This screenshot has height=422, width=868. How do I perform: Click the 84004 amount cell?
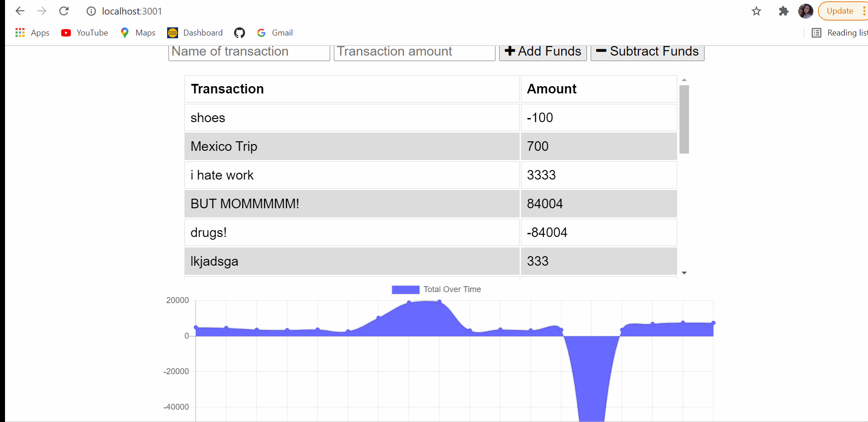[599, 204]
